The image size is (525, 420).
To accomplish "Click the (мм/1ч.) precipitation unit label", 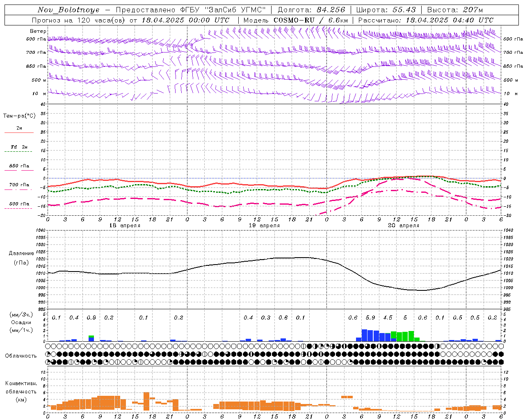I will coord(21,330).
